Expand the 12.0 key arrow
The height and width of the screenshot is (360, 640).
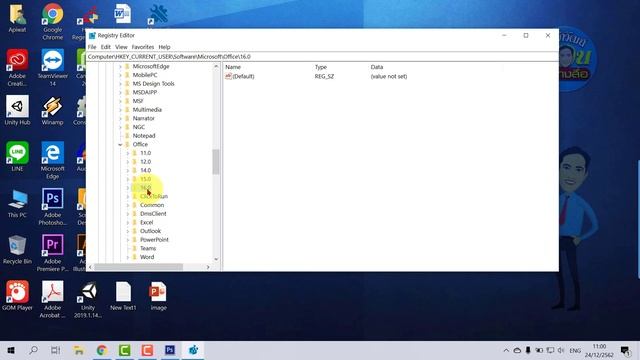(x=128, y=162)
